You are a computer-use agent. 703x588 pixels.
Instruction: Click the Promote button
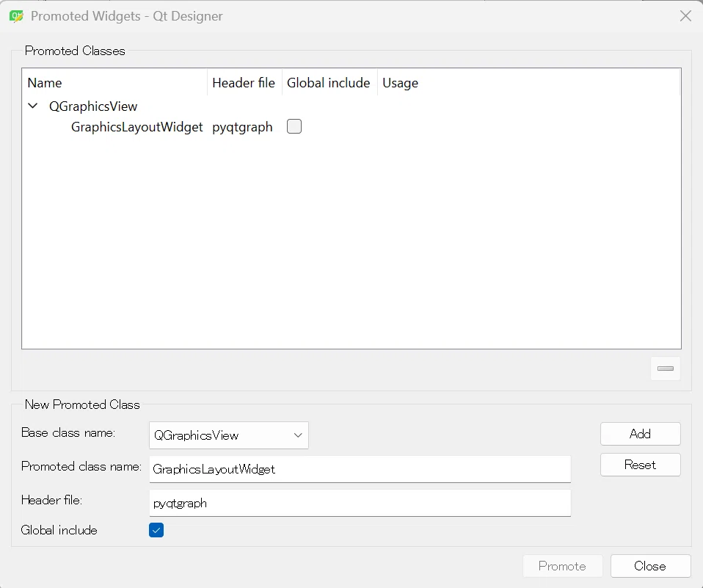(562, 566)
